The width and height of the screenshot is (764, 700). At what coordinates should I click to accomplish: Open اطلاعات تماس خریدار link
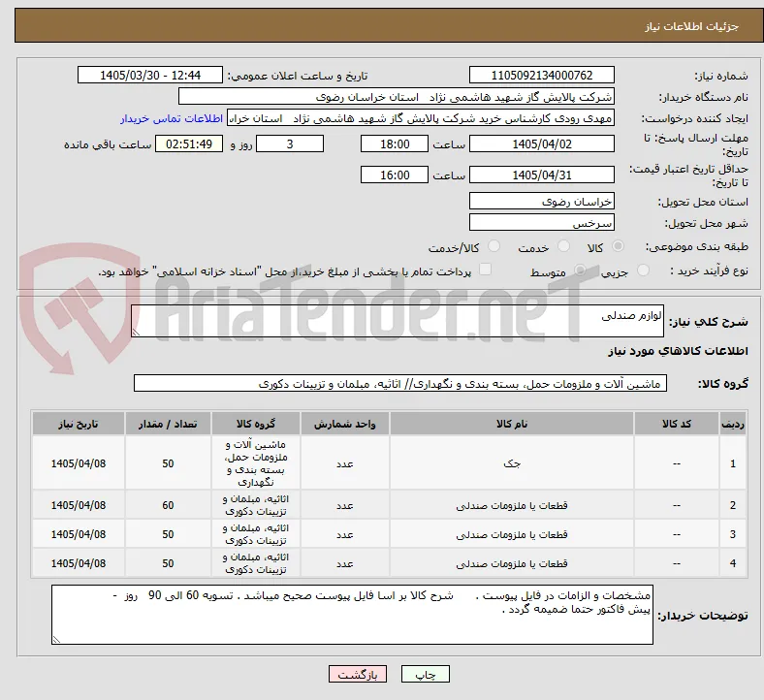pos(172,118)
